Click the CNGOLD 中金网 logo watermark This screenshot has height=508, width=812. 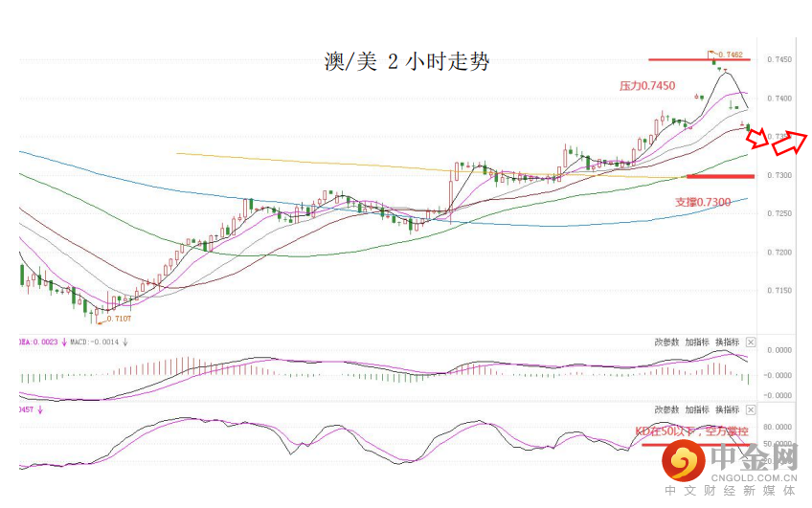tap(733, 469)
